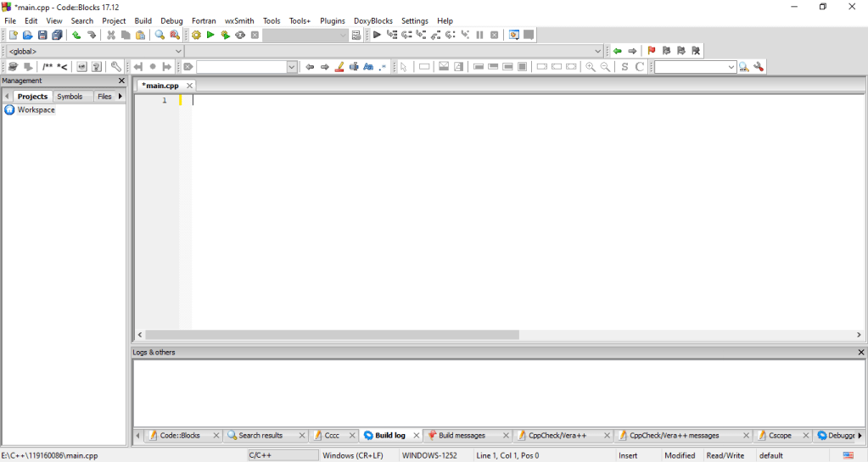Close the Search results log tab

(x=300, y=436)
